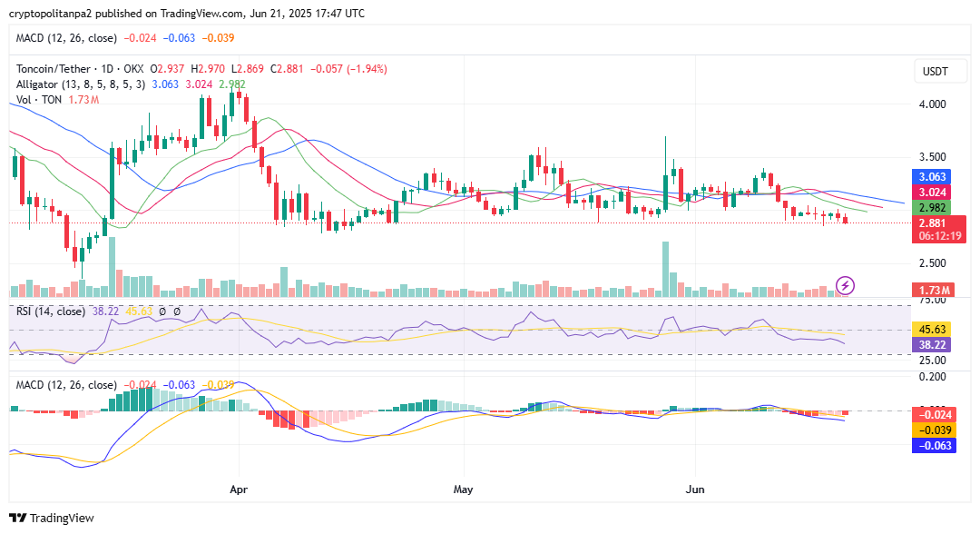The image size is (980, 534).
Task: Click the orange -0.039 MACD signal tag
Action: pyautogui.click(x=934, y=430)
